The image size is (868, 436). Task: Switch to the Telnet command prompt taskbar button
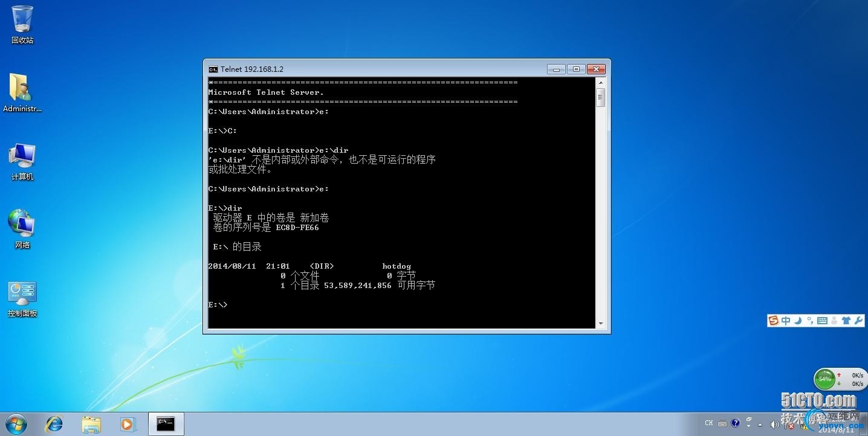tap(166, 424)
